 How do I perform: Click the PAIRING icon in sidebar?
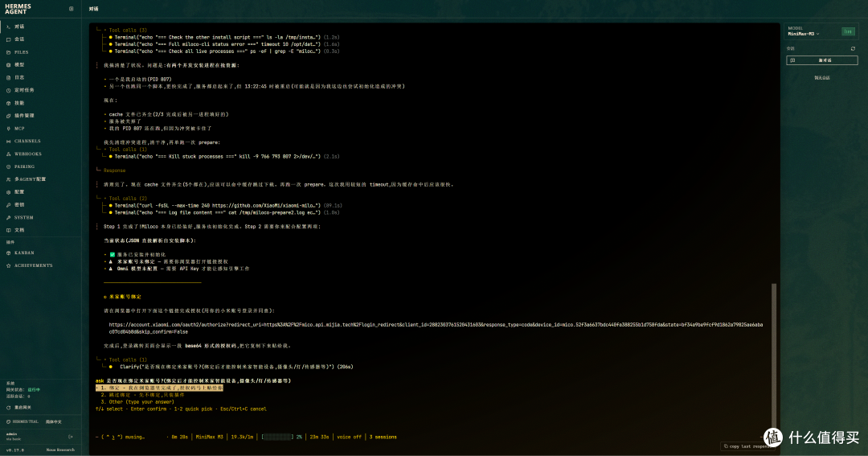8,166
